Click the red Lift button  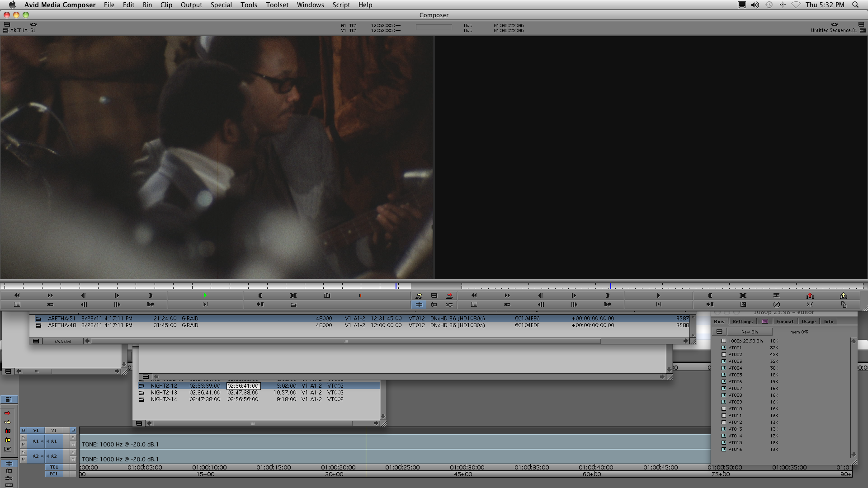(810, 296)
